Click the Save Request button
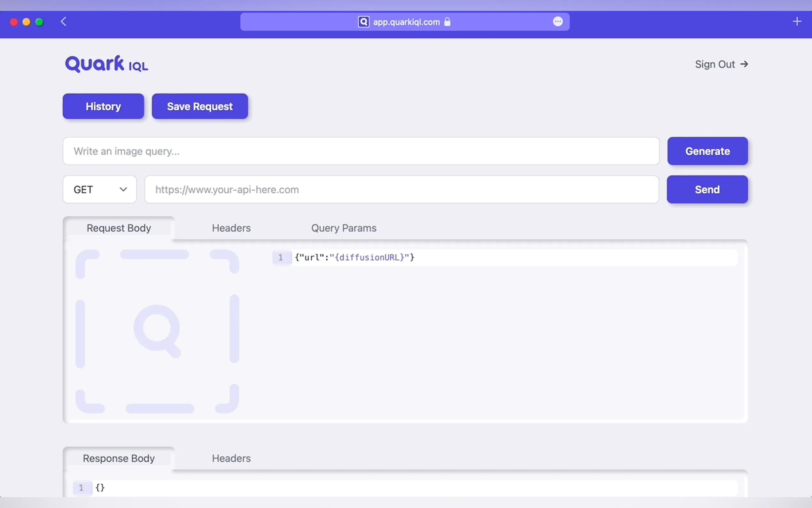The height and width of the screenshot is (508, 812). (x=200, y=107)
